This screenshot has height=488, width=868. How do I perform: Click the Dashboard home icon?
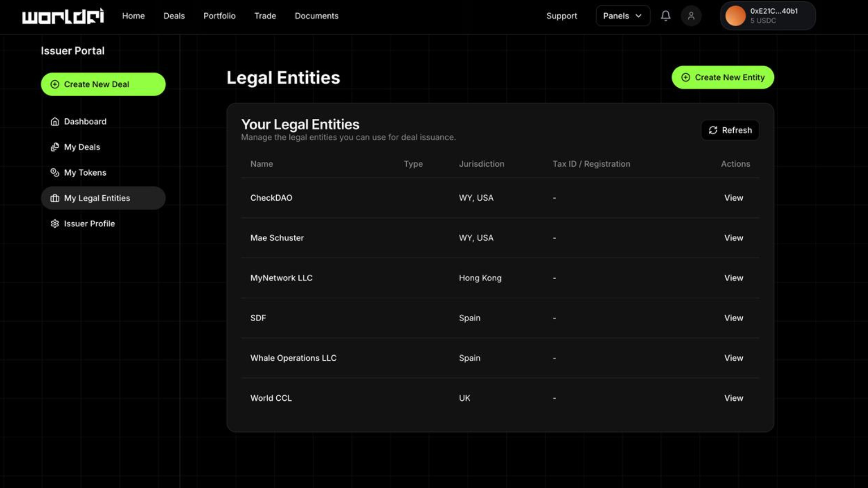pos(55,122)
